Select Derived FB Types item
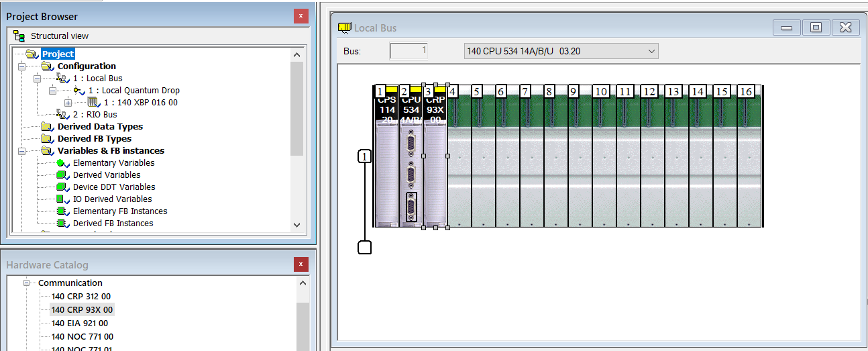 coord(95,139)
